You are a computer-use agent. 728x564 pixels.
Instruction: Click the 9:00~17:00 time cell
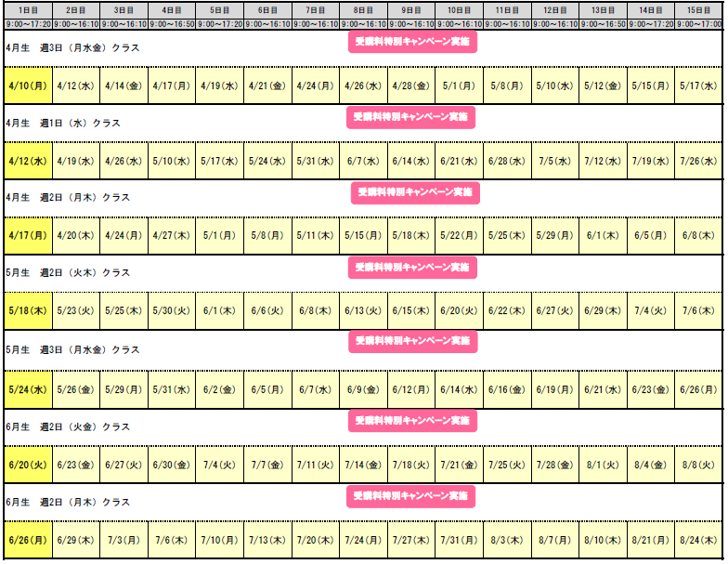click(698, 24)
